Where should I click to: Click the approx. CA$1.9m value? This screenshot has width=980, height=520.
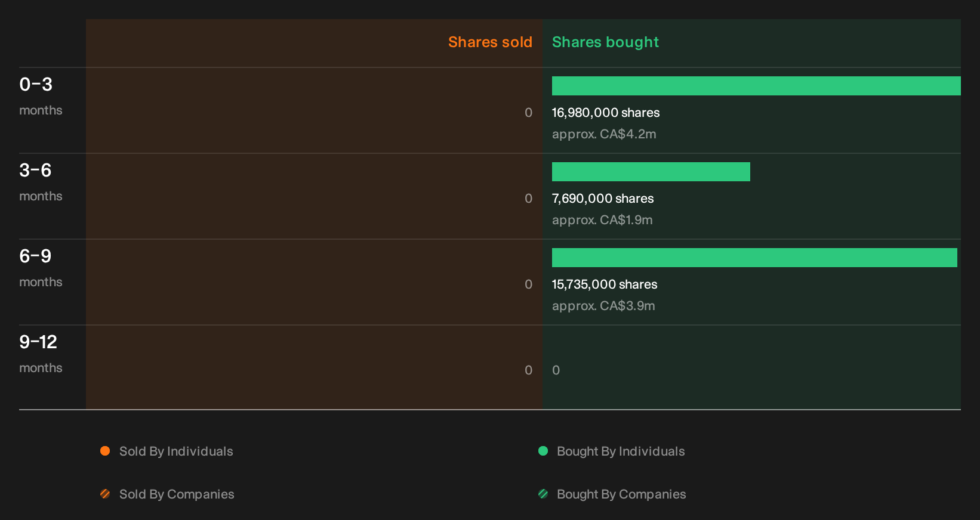[602, 220]
